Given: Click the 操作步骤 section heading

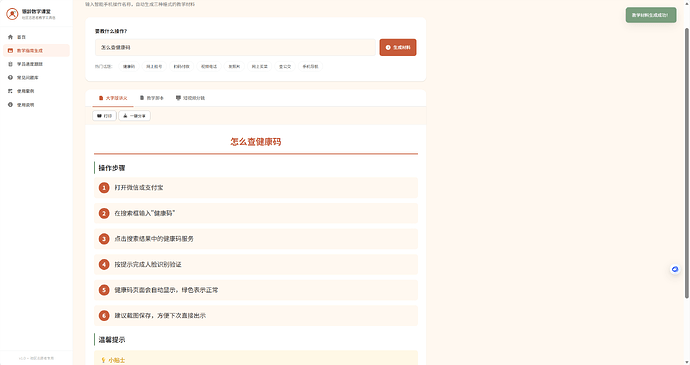Looking at the screenshot, I should (112, 168).
